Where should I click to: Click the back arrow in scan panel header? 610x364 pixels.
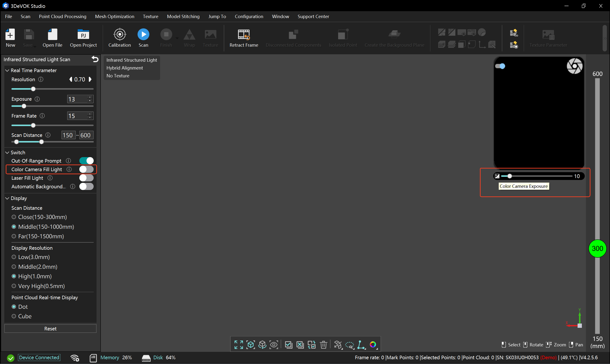coord(95,59)
